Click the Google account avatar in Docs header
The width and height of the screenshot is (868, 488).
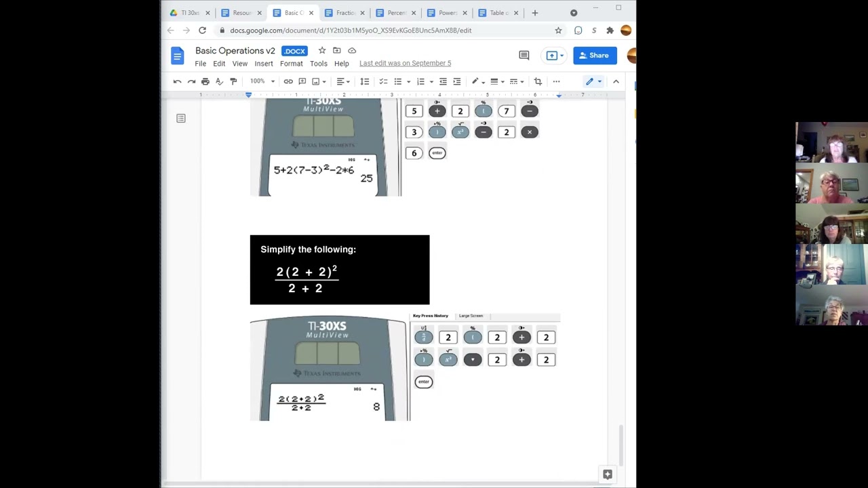[x=631, y=56]
